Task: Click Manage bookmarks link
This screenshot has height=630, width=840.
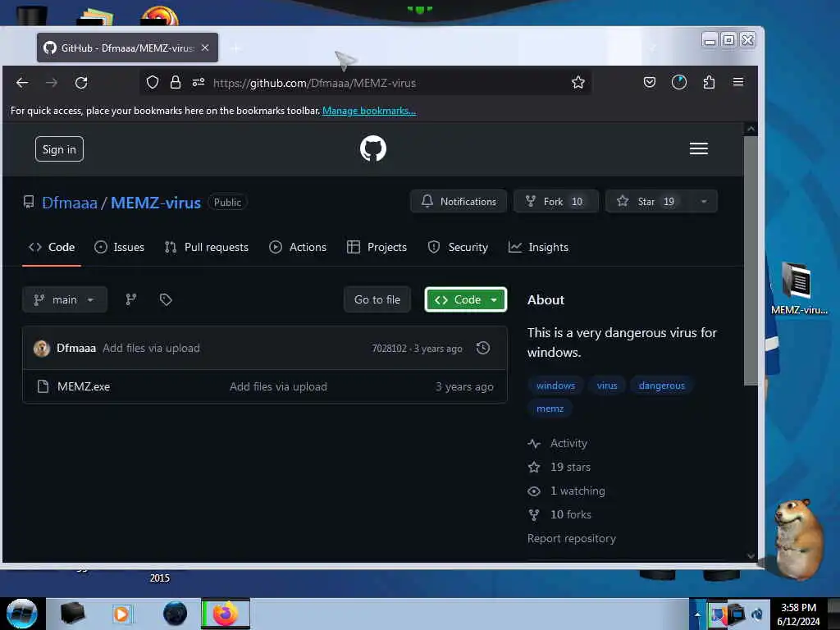Action: (369, 111)
